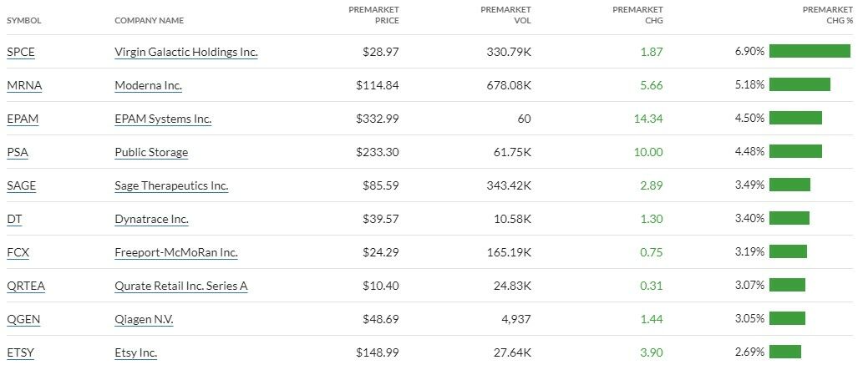The width and height of the screenshot is (868, 365).
Task: Open the SPCE ticker symbol link
Action: (x=21, y=52)
